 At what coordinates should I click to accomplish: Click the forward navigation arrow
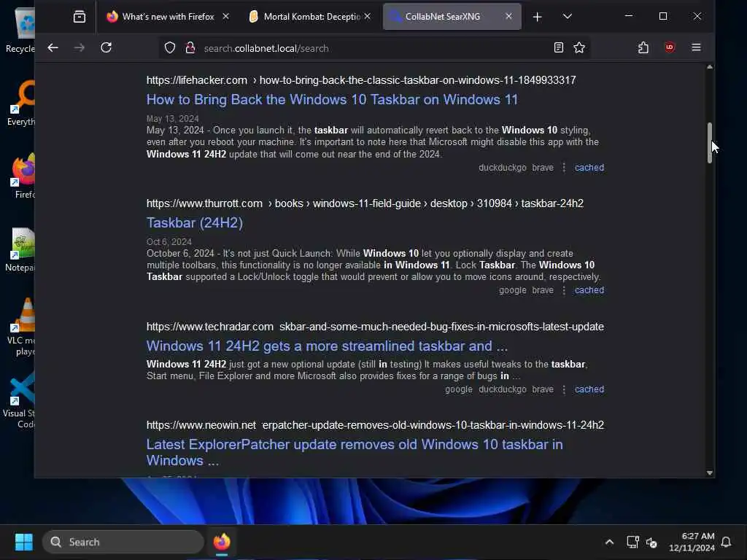[79, 47]
